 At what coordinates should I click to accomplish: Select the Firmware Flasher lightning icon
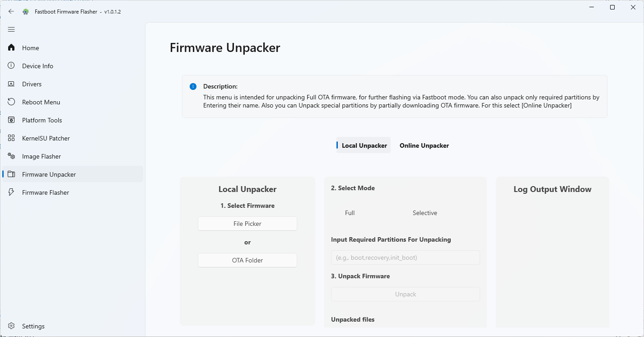click(11, 192)
